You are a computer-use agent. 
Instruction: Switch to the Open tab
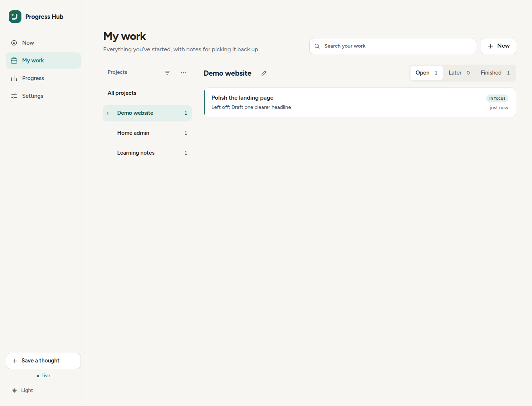coord(426,73)
